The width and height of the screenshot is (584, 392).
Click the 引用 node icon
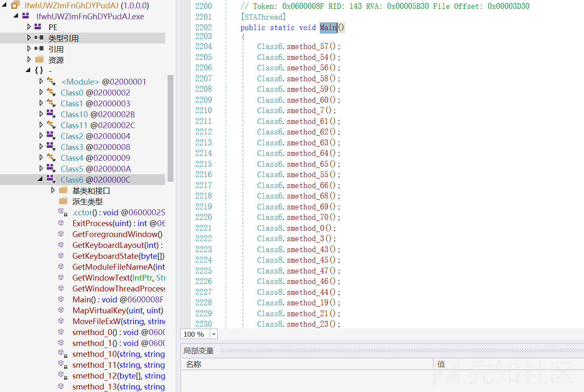point(39,49)
